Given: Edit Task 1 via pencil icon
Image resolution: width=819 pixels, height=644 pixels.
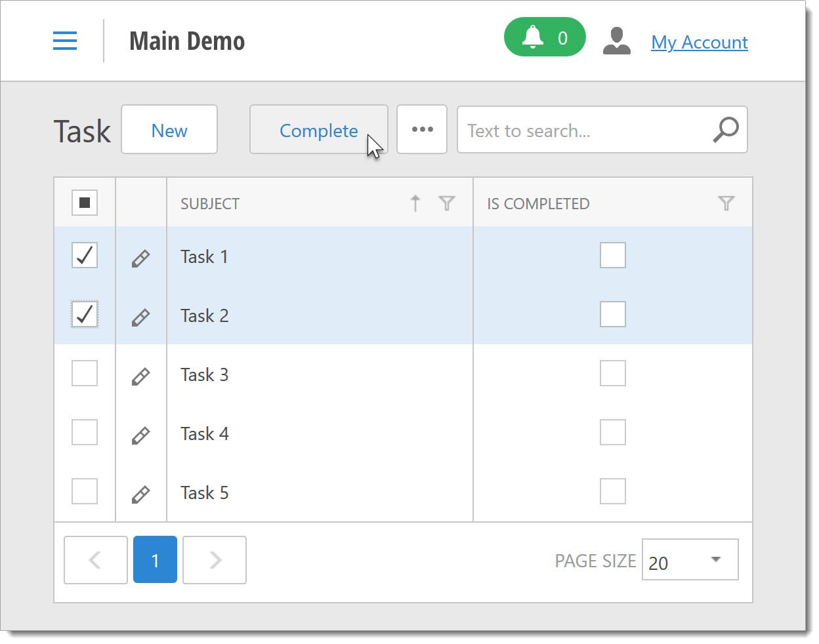Looking at the screenshot, I should (140, 258).
